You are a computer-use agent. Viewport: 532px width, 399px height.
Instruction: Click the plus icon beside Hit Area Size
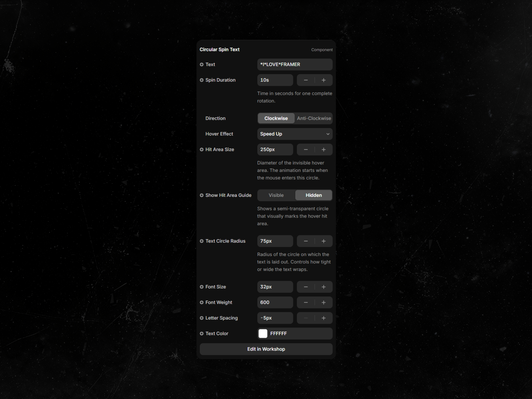201,150
